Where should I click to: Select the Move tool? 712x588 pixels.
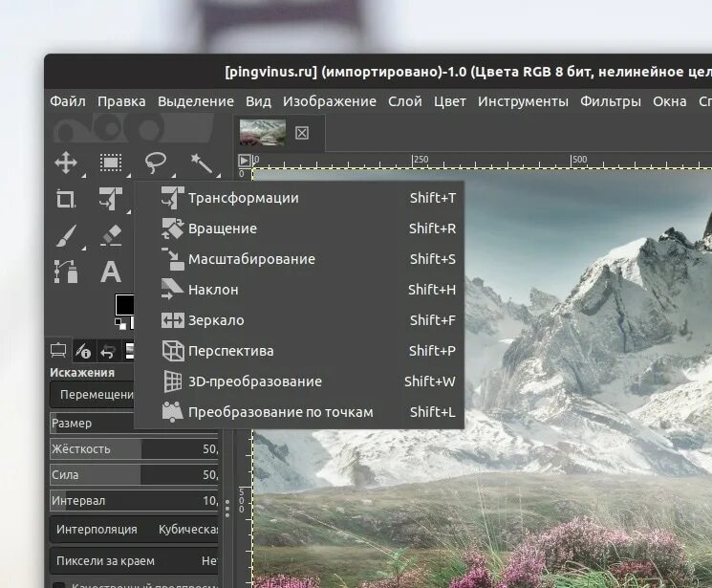pos(66,163)
